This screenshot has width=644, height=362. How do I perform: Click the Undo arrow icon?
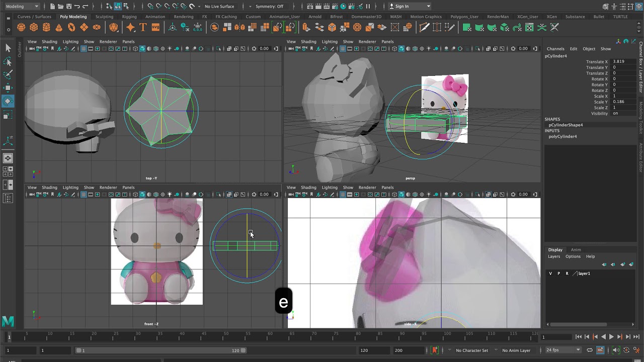click(x=77, y=6)
